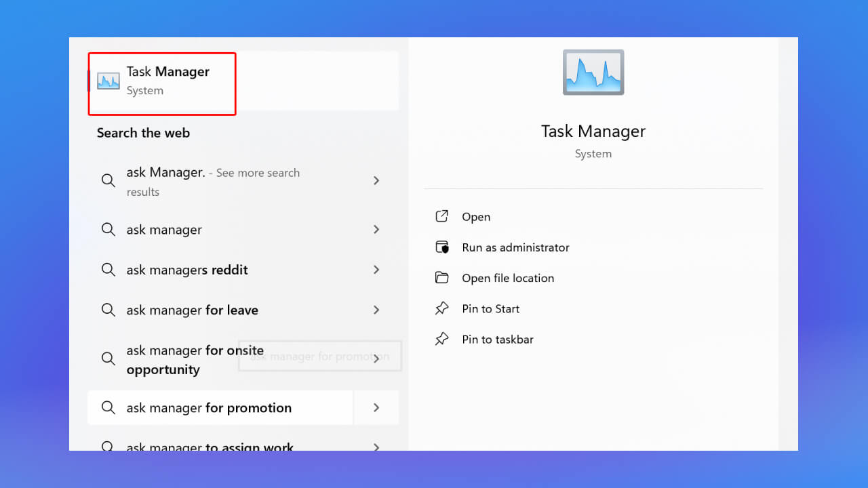
Task: Click the small Task Manager icon in results
Action: click(108, 81)
